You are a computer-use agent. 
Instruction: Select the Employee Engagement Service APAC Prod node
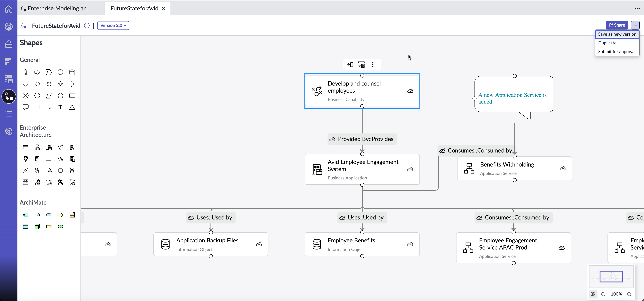pyautogui.click(x=514, y=248)
